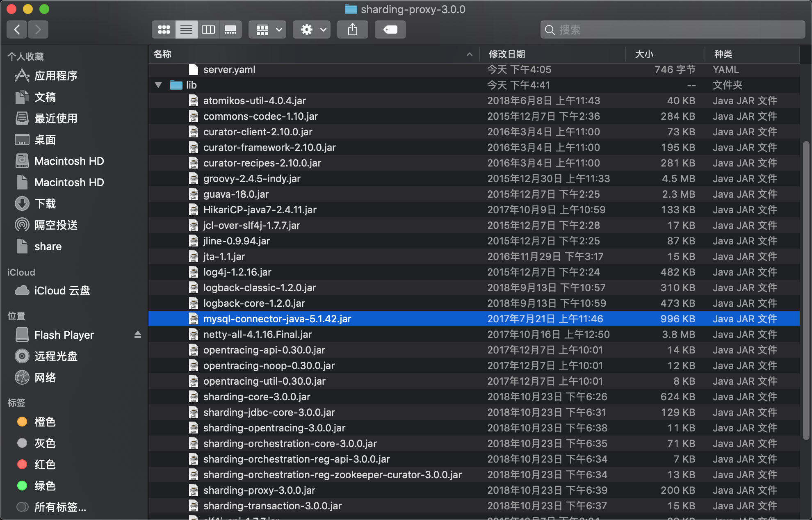Select 下载 in the sidebar

tap(44, 203)
